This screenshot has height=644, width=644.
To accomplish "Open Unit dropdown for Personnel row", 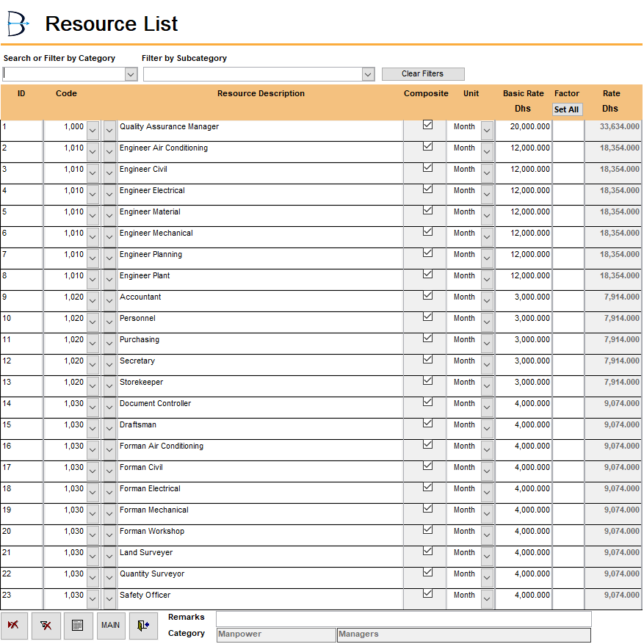I will point(487,322).
